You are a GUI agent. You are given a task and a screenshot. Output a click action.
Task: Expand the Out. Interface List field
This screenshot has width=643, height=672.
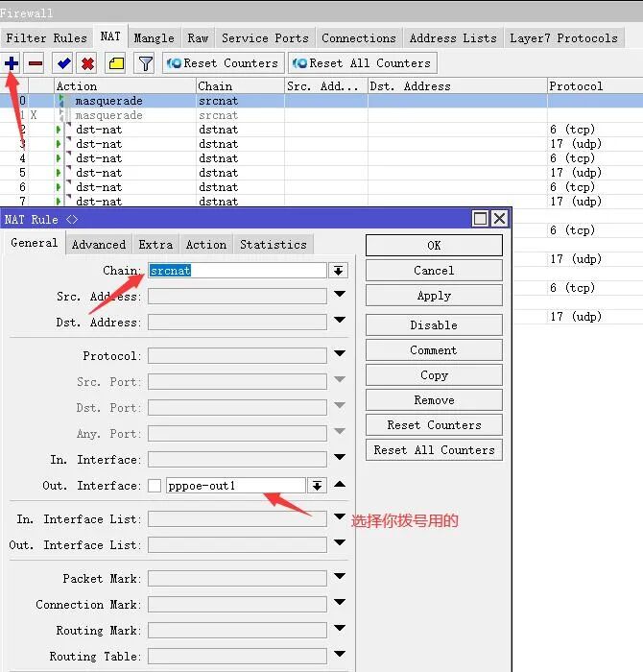point(340,542)
